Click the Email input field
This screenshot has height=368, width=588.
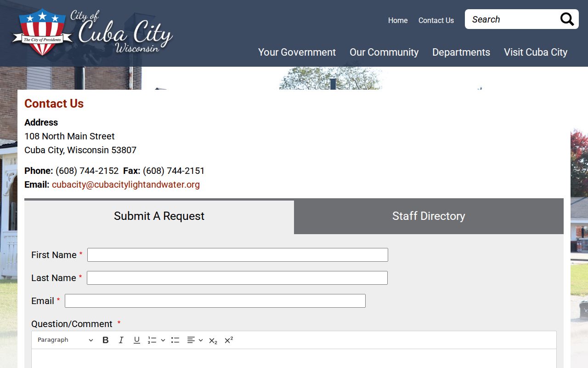pyautogui.click(x=215, y=301)
